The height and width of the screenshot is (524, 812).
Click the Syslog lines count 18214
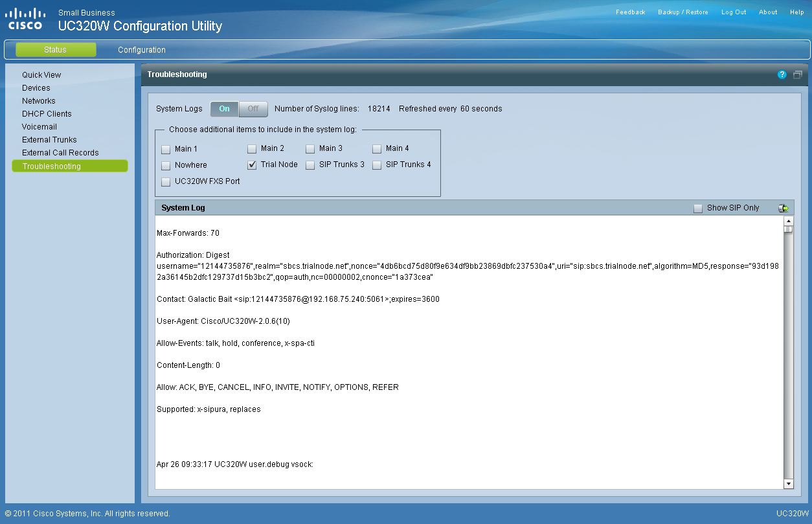coord(379,109)
